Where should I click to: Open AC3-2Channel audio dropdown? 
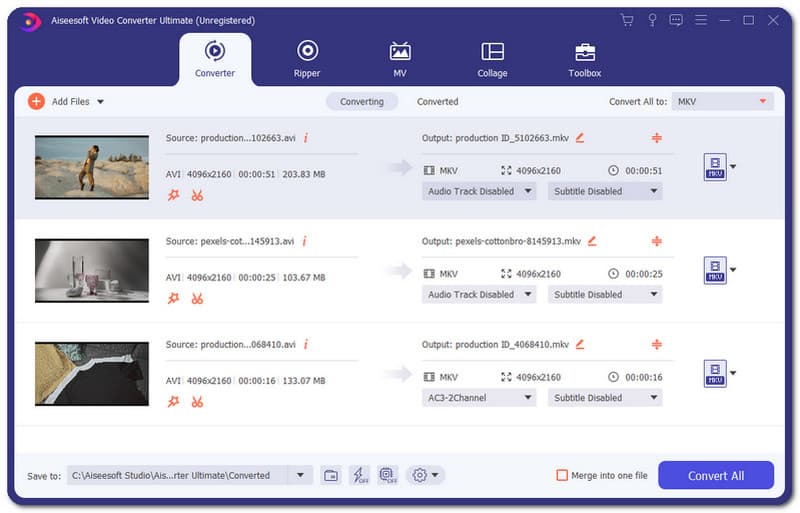(479, 398)
